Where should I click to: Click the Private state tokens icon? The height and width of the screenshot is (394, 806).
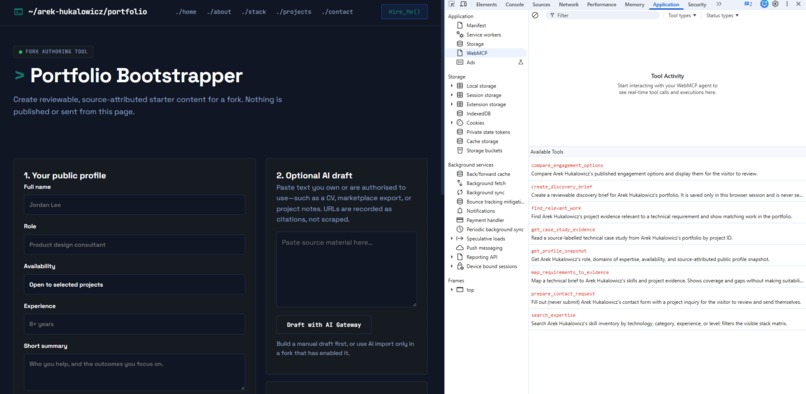pyautogui.click(x=460, y=132)
